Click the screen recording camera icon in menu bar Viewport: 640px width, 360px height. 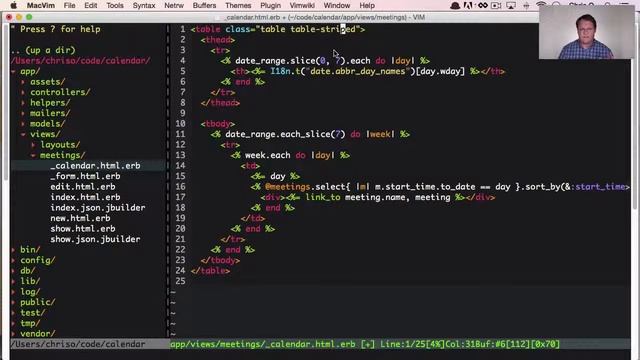tap(496, 5)
